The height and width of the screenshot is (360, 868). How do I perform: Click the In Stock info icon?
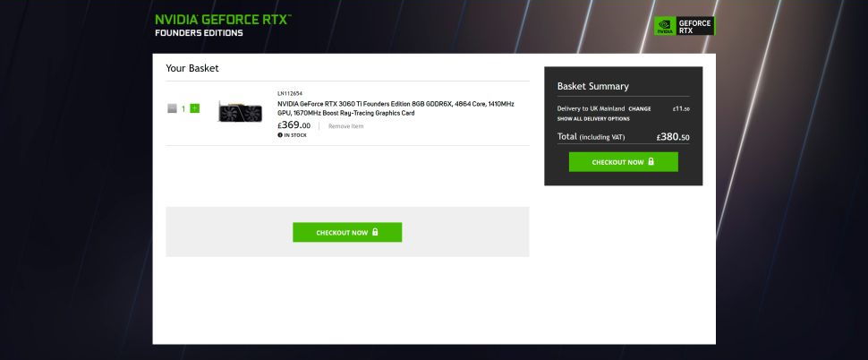[280, 134]
